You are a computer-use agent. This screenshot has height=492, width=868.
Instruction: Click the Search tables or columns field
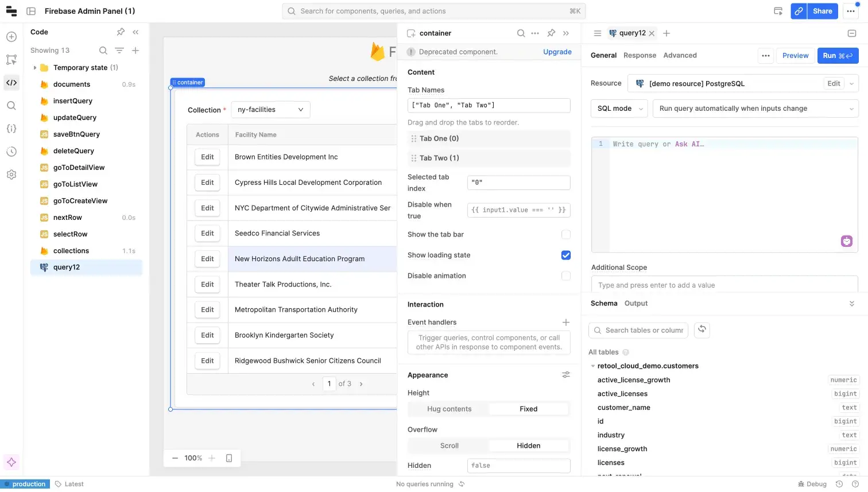tap(638, 330)
